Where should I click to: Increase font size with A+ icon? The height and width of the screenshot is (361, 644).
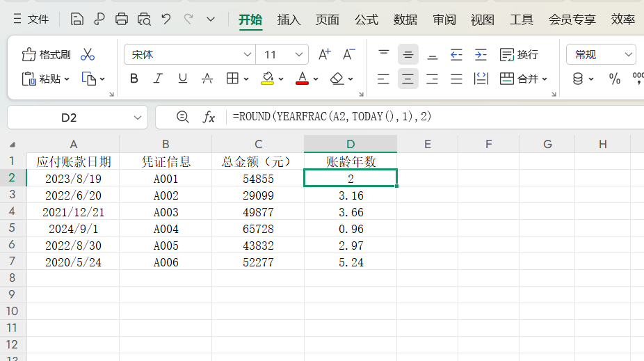324,55
